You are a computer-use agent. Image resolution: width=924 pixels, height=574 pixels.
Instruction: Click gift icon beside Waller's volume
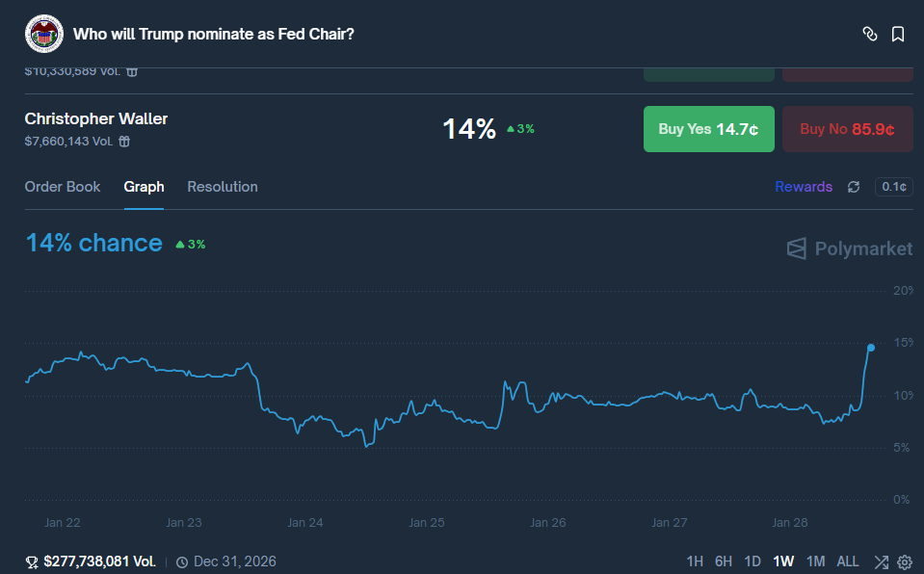click(124, 142)
